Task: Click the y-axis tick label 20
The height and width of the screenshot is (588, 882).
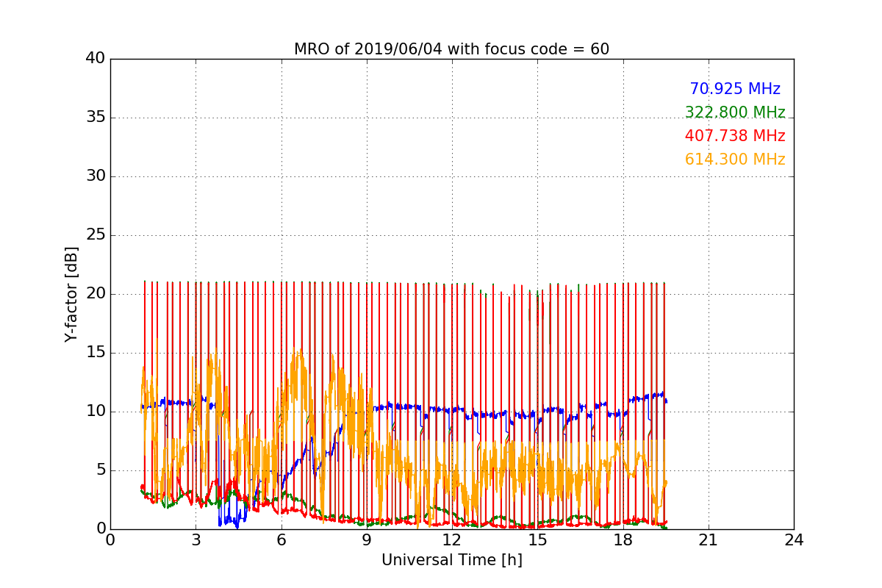Action: pos(95,294)
